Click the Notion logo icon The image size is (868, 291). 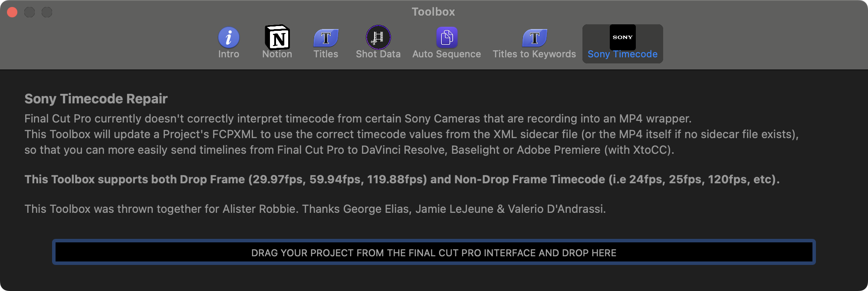pos(277,37)
